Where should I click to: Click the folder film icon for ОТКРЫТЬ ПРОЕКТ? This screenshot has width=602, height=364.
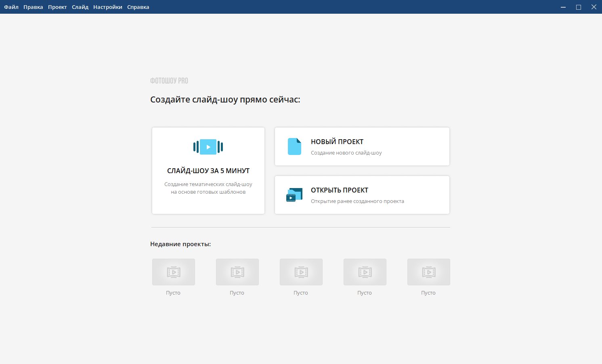tap(294, 195)
